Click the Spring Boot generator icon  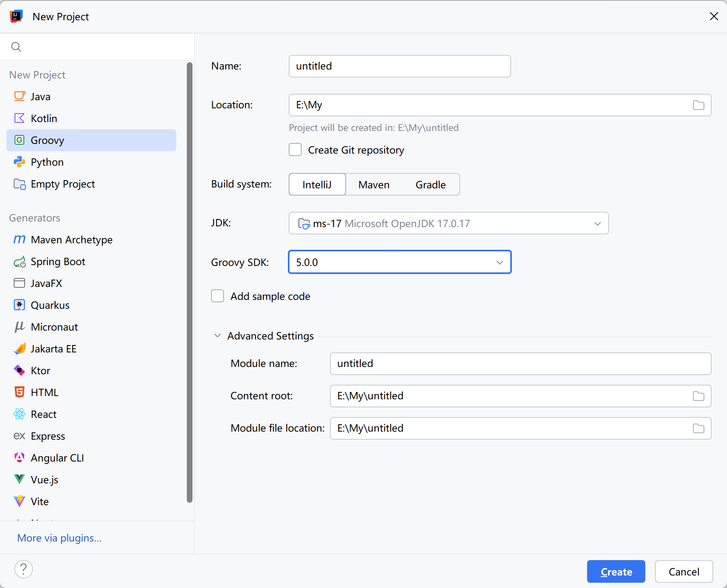19,262
